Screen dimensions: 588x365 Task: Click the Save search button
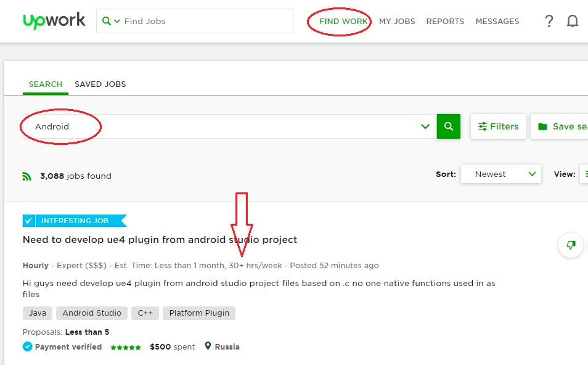561,126
